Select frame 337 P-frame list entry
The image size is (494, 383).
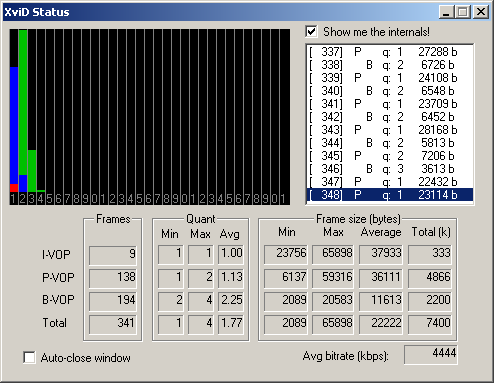pos(389,52)
